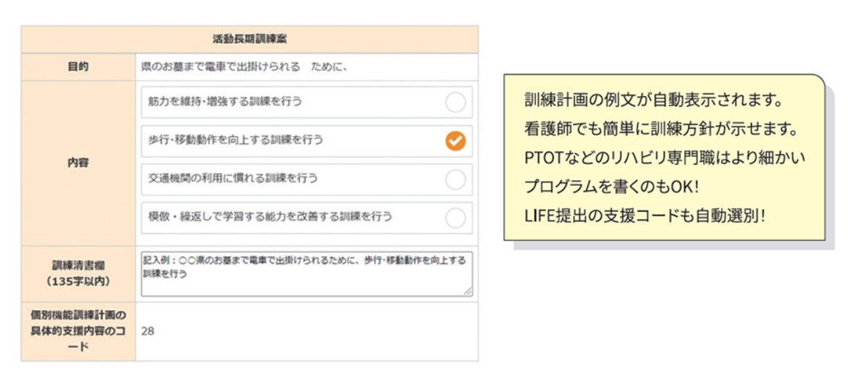This screenshot has height=371, width=868.
Task: Click the 目的 row label
Action: coord(78,67)
